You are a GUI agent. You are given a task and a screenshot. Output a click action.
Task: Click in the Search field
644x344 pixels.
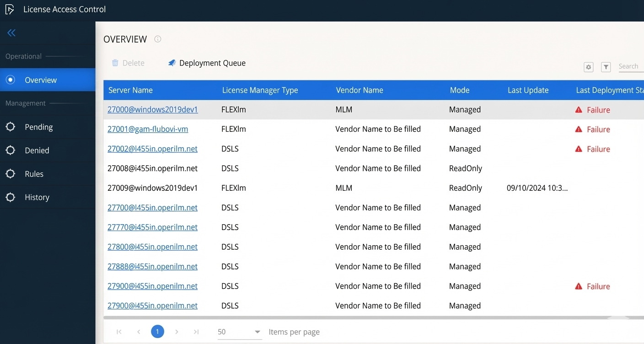point(631,67)
